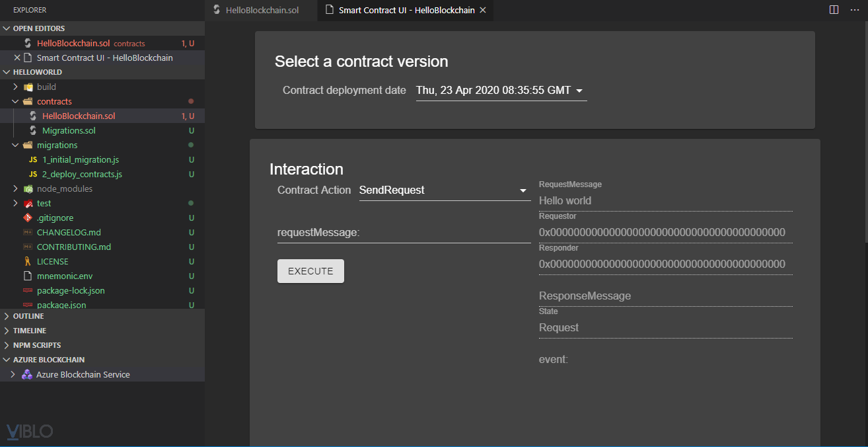868x447 pixels.
Task: Expand the build folder
Action: (15, 87)
